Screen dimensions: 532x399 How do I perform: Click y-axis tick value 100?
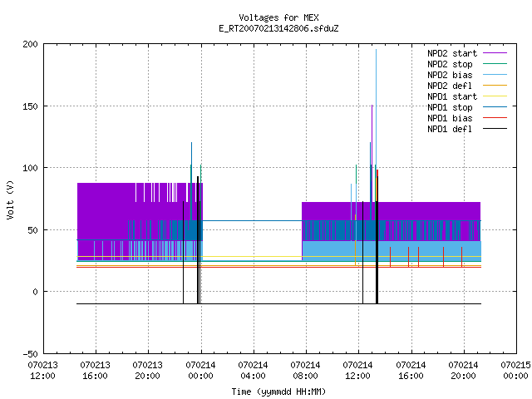click(30, 168)
